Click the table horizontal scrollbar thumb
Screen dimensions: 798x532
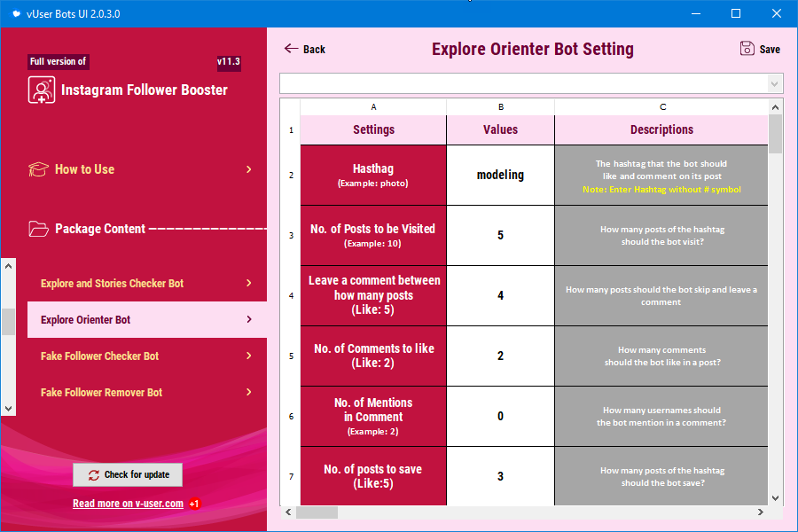pyautogui.click(x=317, y=512)
